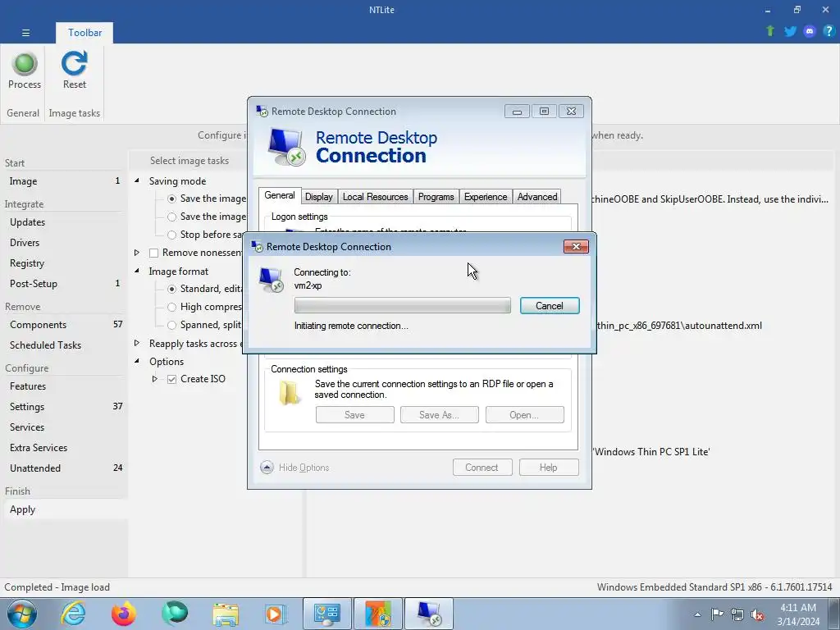
Task: Click the green update arrow icon
Action: (x=770, y=31)
